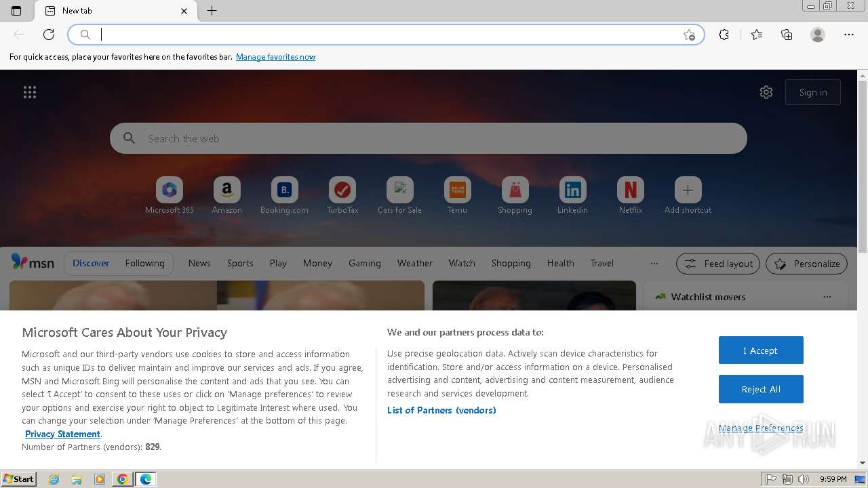Viewport: 868px width, 488px height.
Task: Click the Personalize button
Action: click(807, 264)
